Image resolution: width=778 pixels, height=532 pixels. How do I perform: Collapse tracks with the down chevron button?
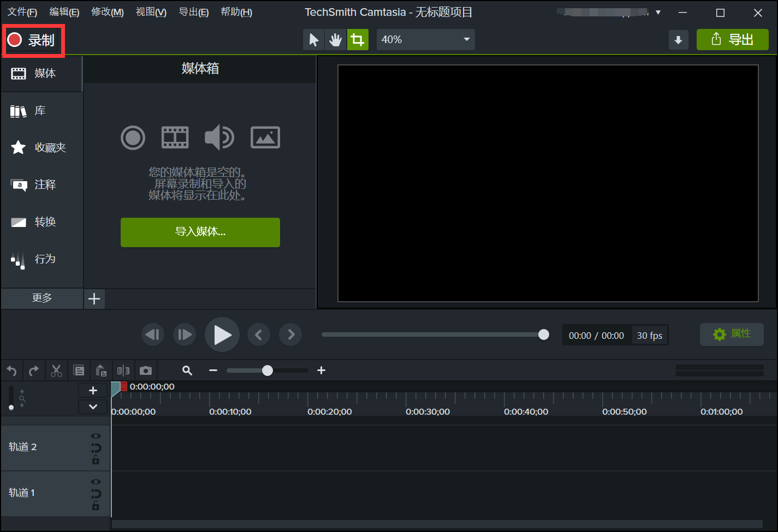(x=93, y=407)
